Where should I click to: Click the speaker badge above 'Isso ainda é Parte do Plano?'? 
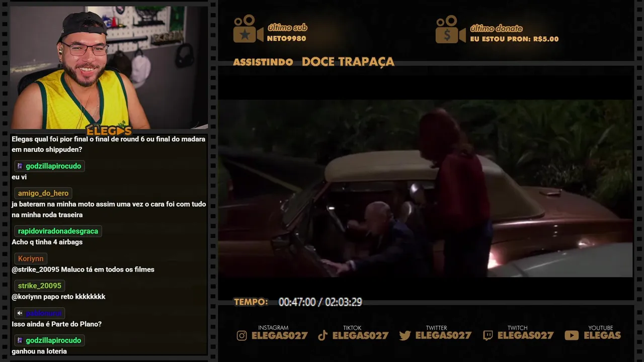point(20,313)
